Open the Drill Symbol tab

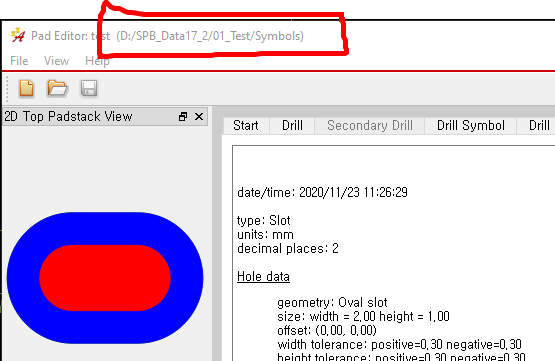[x=471, y=126]
